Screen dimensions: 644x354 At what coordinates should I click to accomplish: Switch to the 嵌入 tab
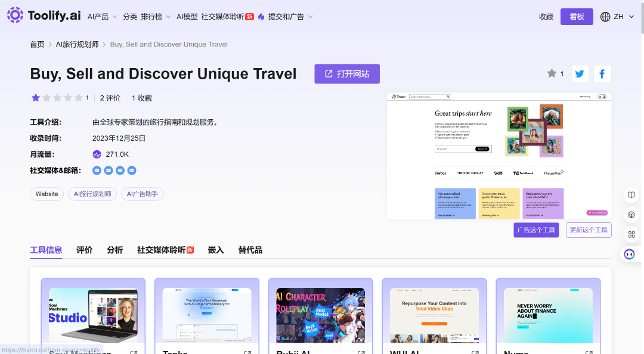[x=216, y=250]
